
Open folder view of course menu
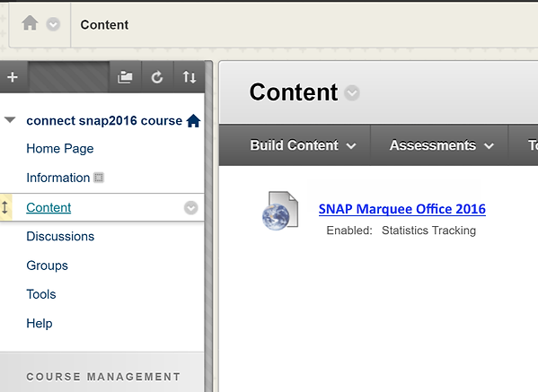coord(125,77)
